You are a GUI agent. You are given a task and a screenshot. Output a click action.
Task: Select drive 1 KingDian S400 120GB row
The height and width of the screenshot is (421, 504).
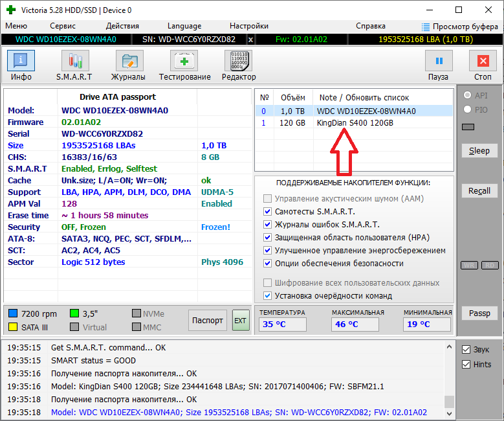pyautogui.click(x=354, y=122)
